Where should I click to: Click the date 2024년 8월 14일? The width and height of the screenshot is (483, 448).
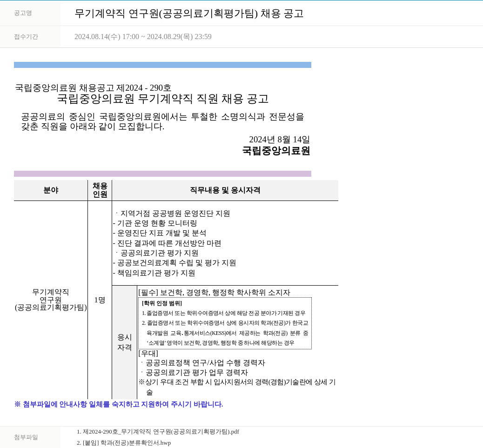pos(279,140)
